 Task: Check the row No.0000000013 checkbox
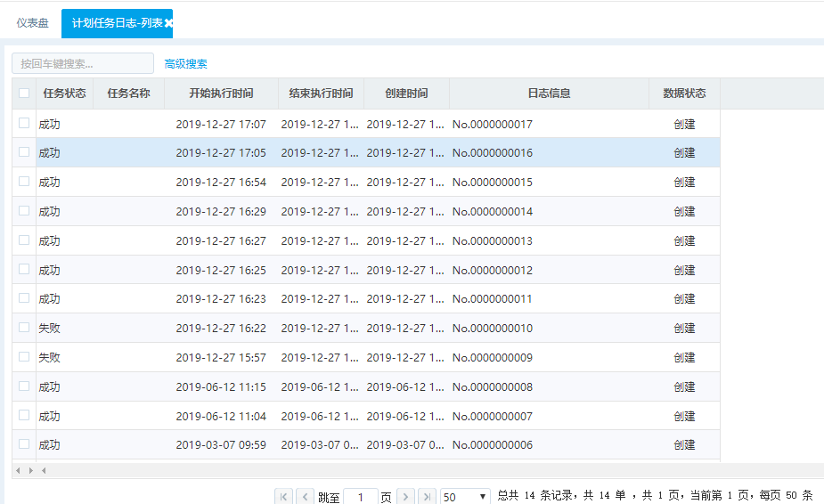(24, 240)
